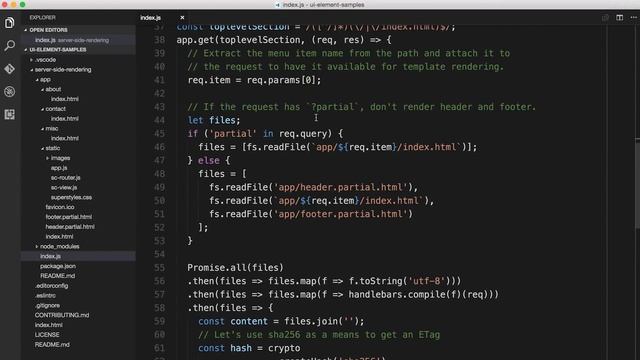Open README.md below LICENSE

(x=52, y=344)
